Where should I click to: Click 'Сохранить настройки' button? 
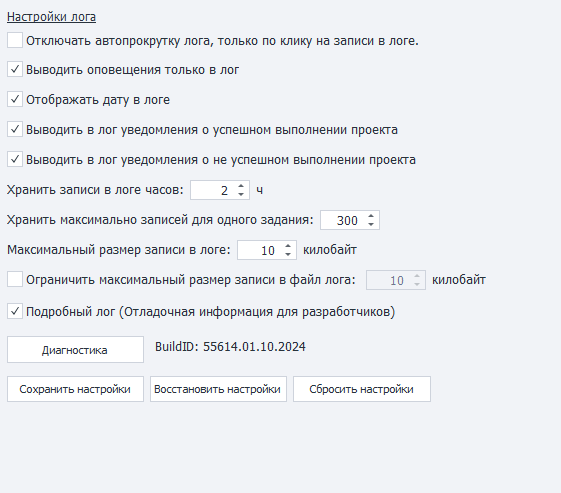click(75, 389)
